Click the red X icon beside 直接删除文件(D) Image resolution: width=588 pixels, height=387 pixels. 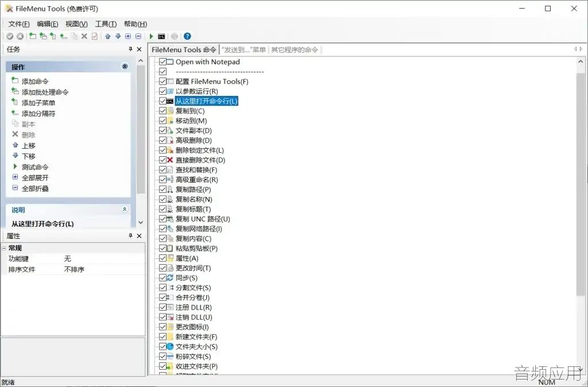pyautogui.click(x=170, y=160)
